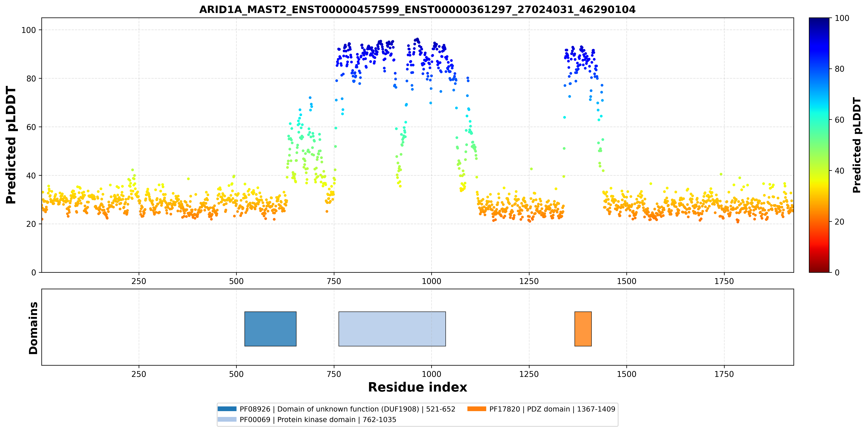The height and width of the screenshot is (432, 868).
Task: Click the 'Residue index' axis label
Action: pyautogui.click(x=418, y=387)
